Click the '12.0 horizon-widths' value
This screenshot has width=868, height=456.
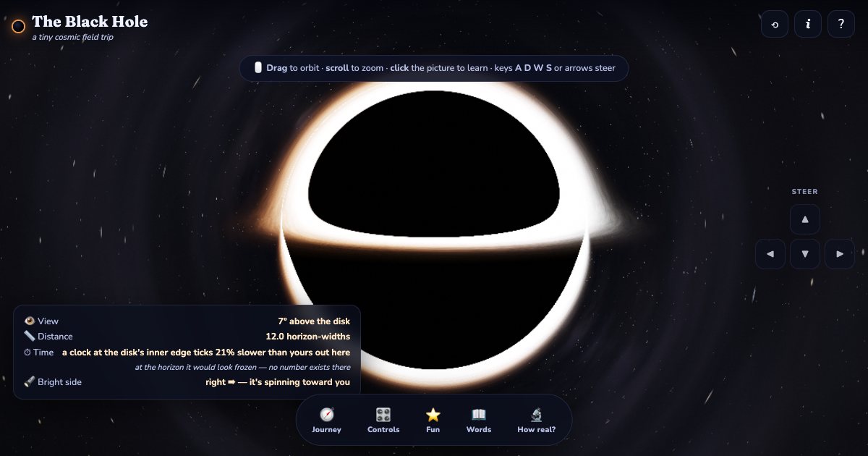[308, 337]
